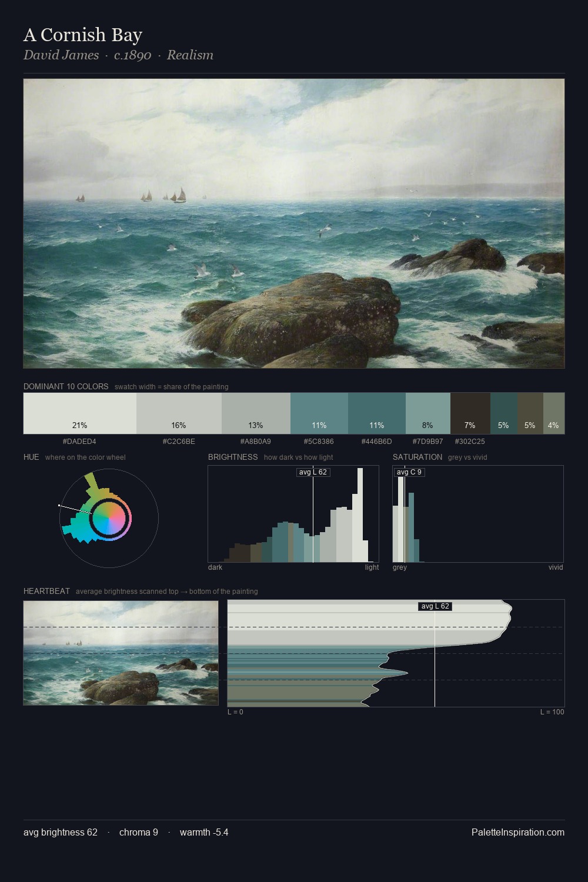Click the #302C25 dark brown swatch (7%)
The height and width of the screenshot is (882, 588).
click(x=470, y=413)
